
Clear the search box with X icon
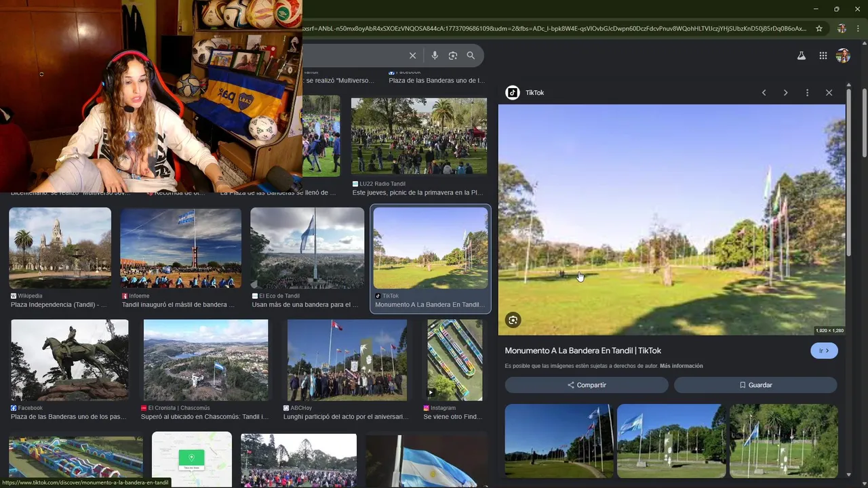pos(412,56)
